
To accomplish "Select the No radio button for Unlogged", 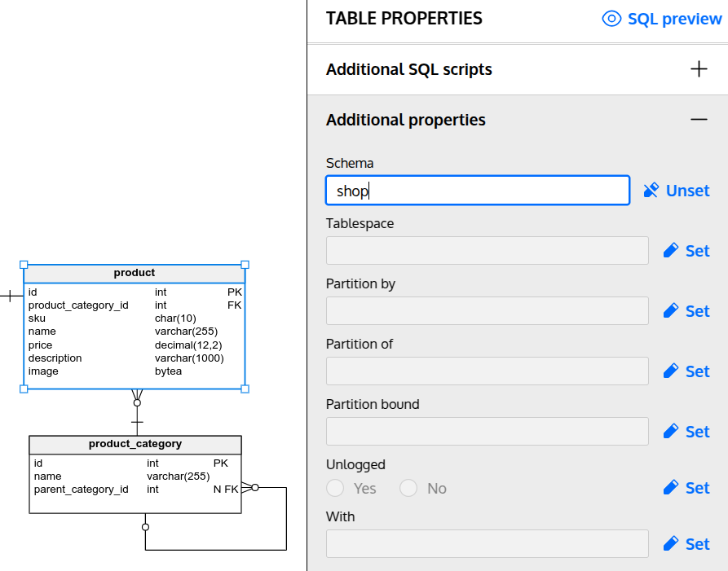I will coord(408,488).
